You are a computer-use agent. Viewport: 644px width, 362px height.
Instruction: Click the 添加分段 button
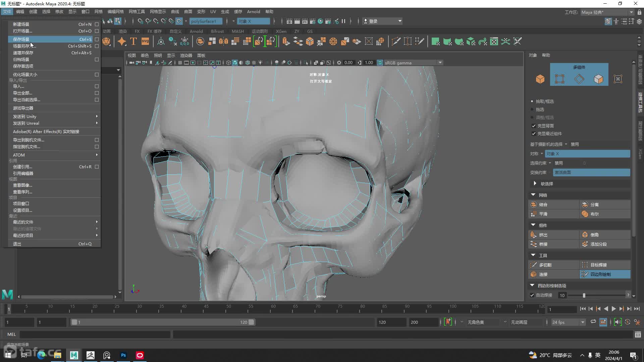(605, 244)
